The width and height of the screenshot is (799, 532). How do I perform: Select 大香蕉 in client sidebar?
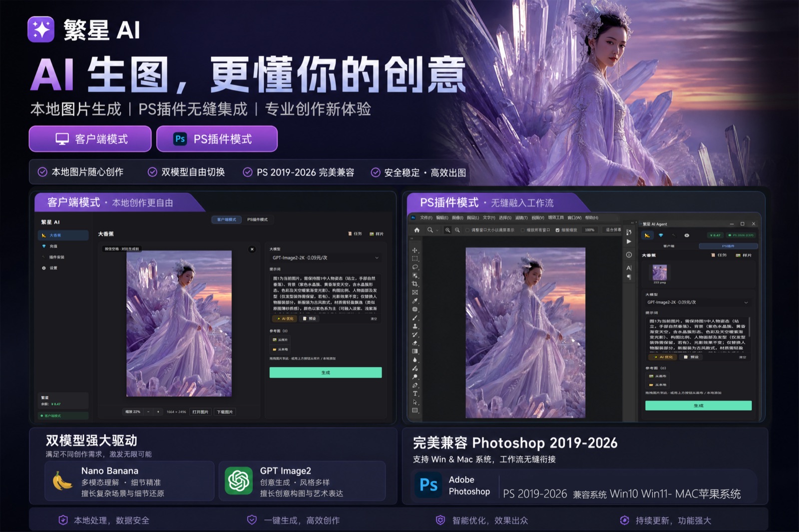[x=63, y=235]
